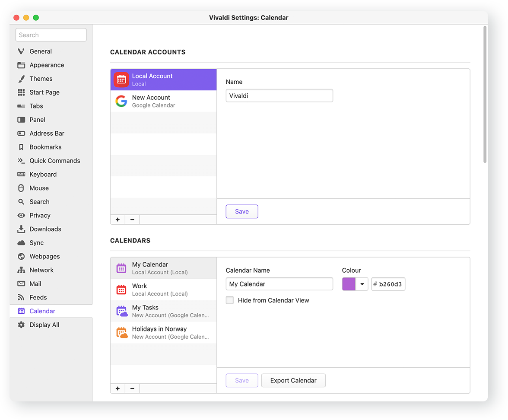Click the Themes brush icon

[21, 79]
